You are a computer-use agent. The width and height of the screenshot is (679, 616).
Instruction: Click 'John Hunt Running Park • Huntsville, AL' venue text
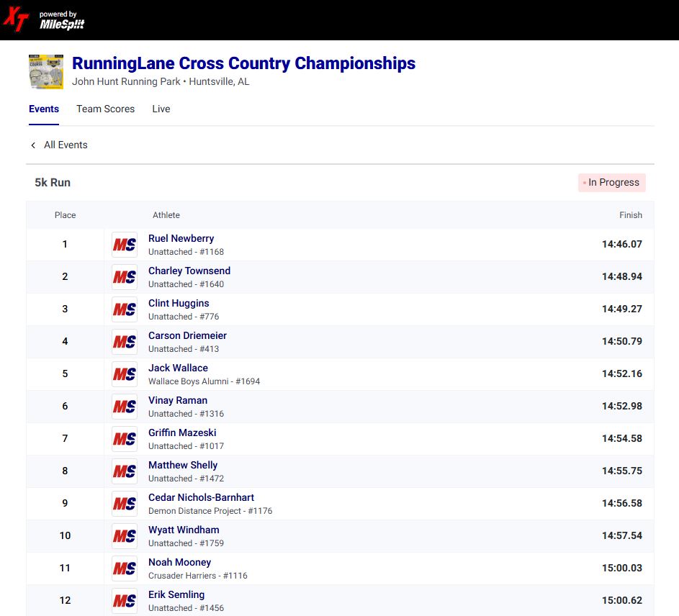(x=161, y=82)
